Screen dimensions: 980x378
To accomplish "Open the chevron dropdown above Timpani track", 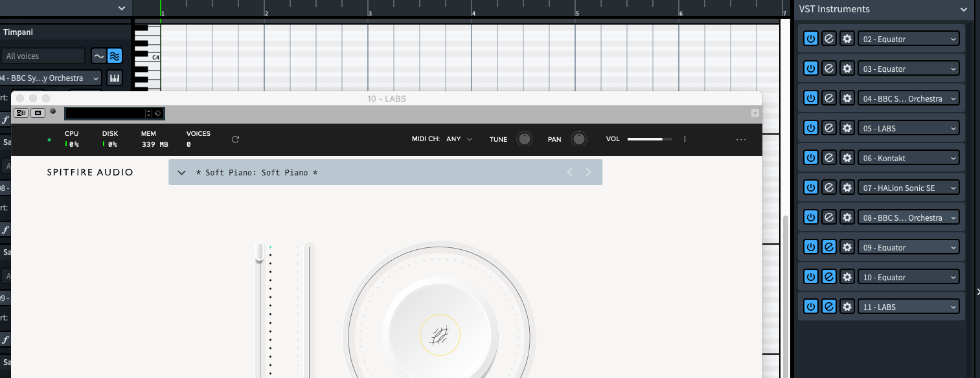I will pos(122,8).
